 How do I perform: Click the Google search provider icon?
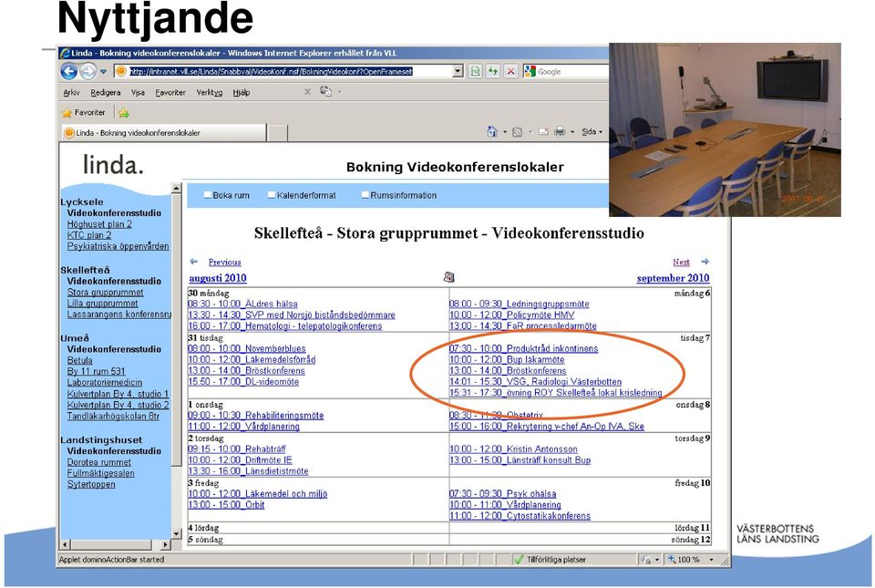(530, 71)
